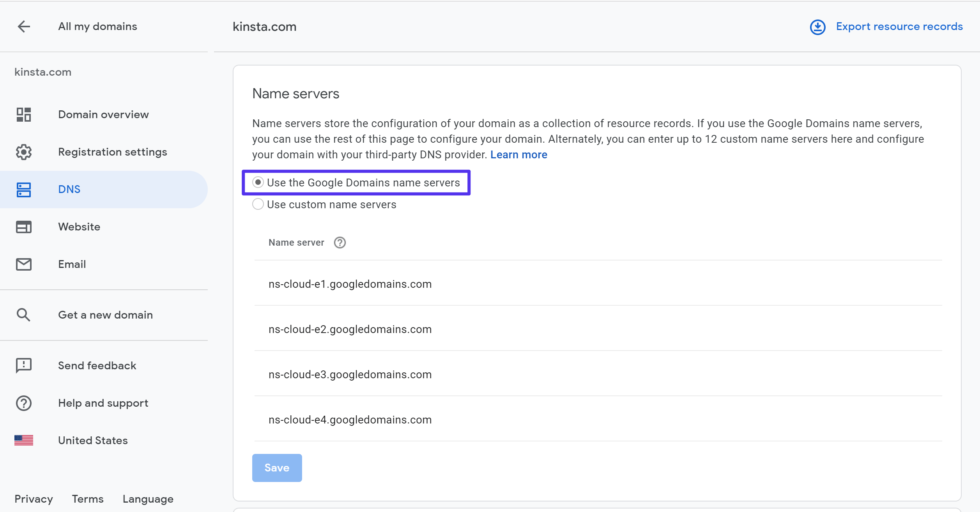Select Use the Google Domains name servers
This screenshot has width=980, height=512.
258,183
